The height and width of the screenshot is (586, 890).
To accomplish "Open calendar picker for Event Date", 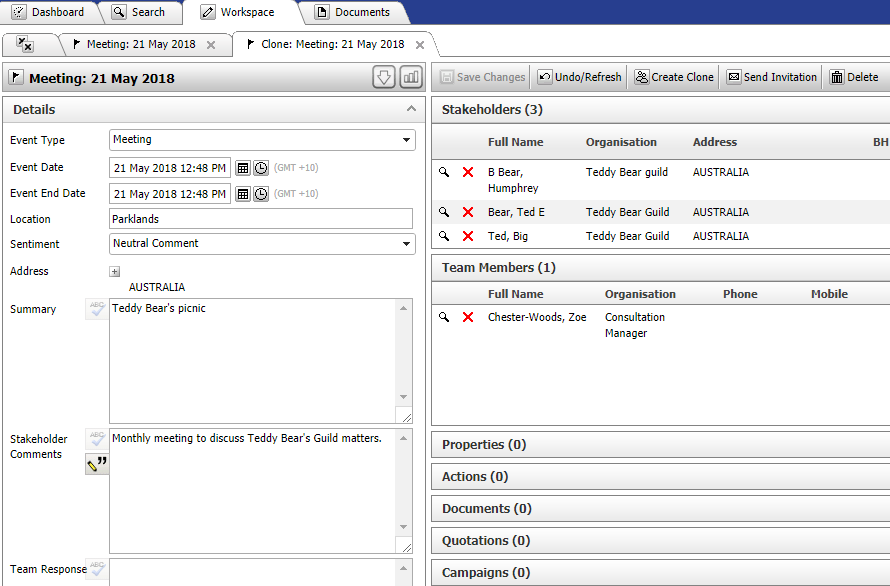I will coord(243,168).
